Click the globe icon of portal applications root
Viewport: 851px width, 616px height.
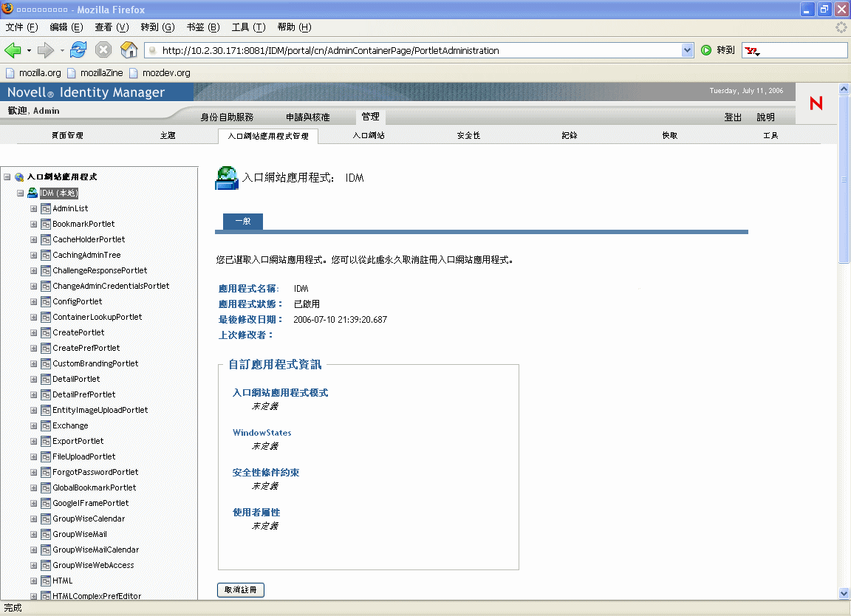pyautogui.click(x=19, y=177)
